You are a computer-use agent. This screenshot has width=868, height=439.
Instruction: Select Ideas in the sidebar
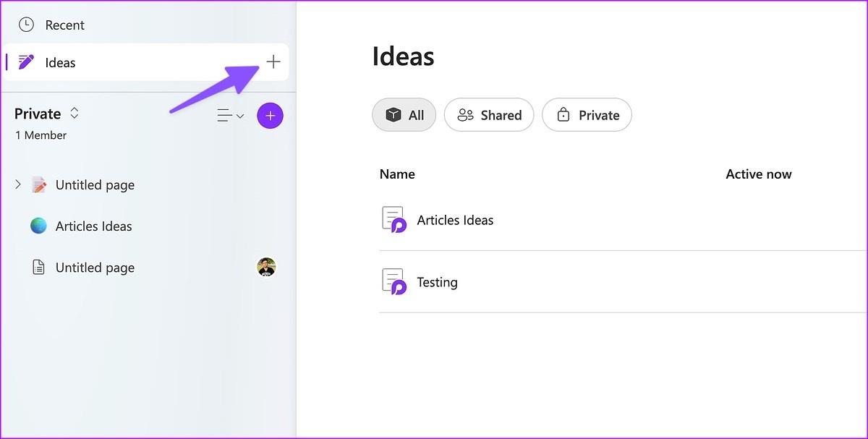click(61, 62)
